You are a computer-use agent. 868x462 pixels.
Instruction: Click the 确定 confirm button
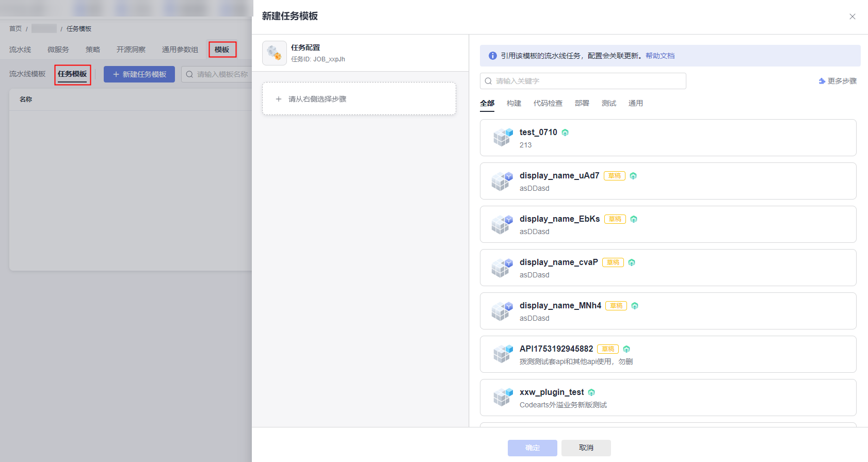532,448
